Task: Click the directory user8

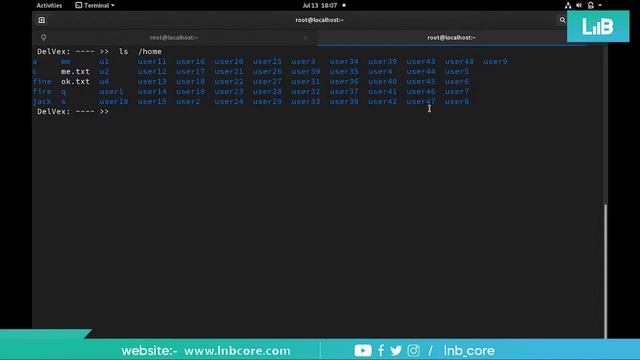Action: pyautogui.click(x=457, y=102)
